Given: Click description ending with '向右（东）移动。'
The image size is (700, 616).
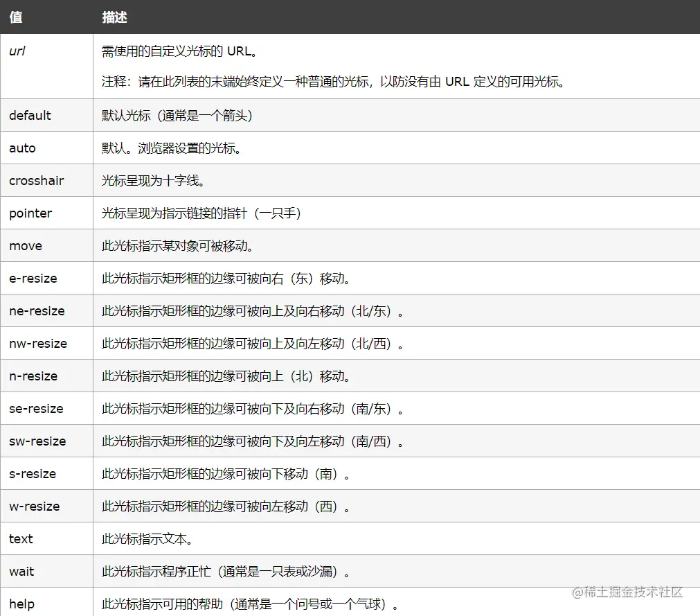Looking at the screenshot, I should click(226, 279).
